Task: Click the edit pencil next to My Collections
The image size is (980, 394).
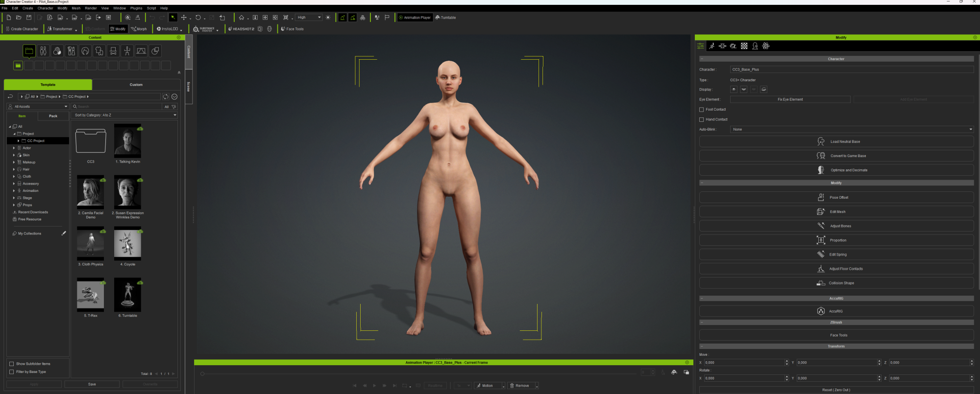Action: 64,233
